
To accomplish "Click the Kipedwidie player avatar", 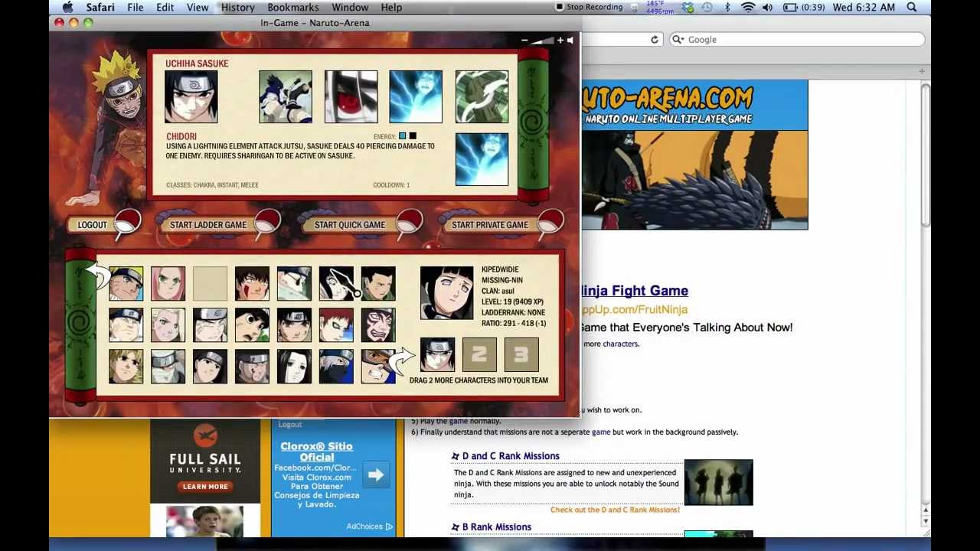I will tap(447, 293).
